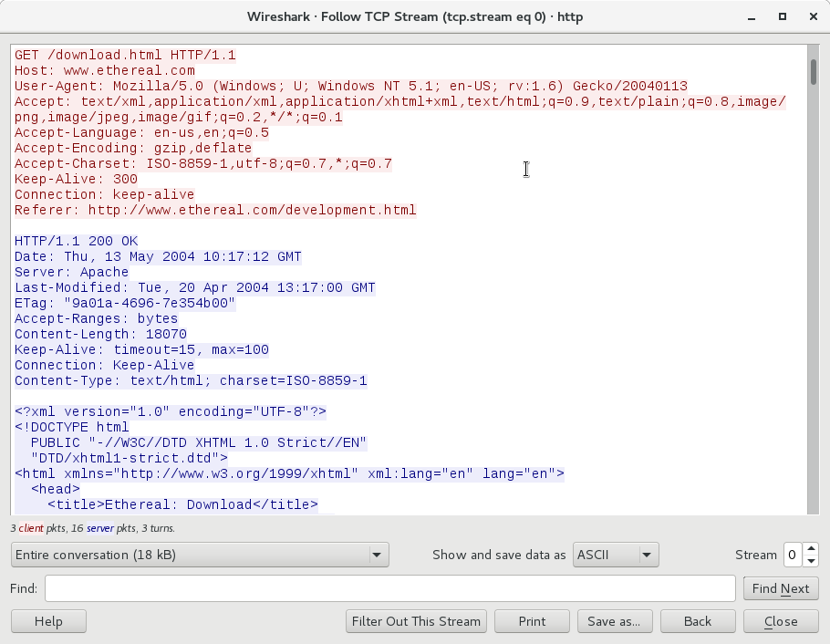Click Filter Out This Stream
The image size is (830, 644).
(416, 621)
